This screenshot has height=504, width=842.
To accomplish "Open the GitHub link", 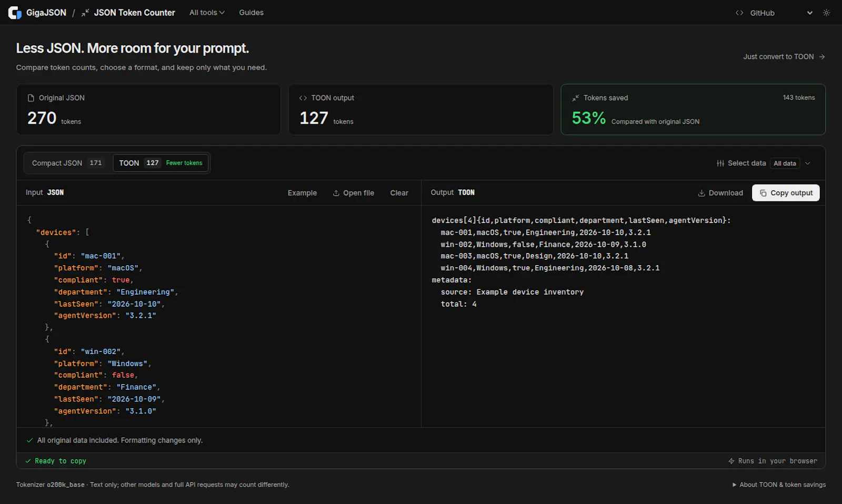I will click(755, 13).
